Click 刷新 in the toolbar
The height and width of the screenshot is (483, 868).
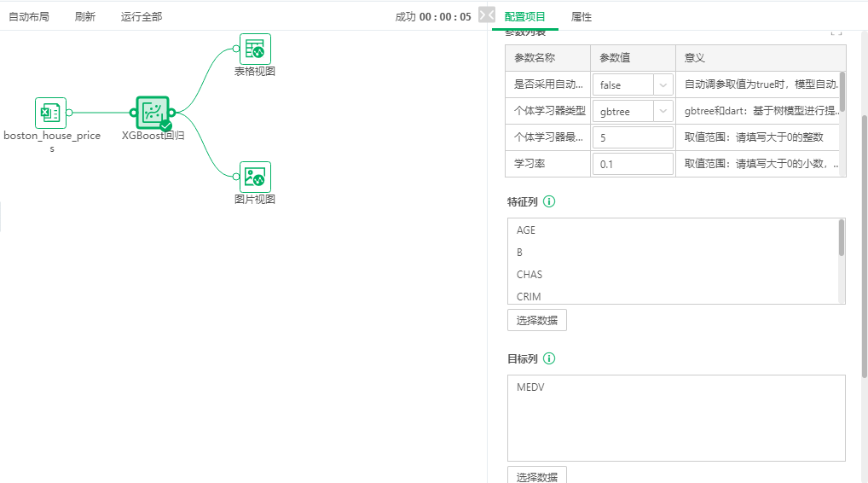pos(84,16)
